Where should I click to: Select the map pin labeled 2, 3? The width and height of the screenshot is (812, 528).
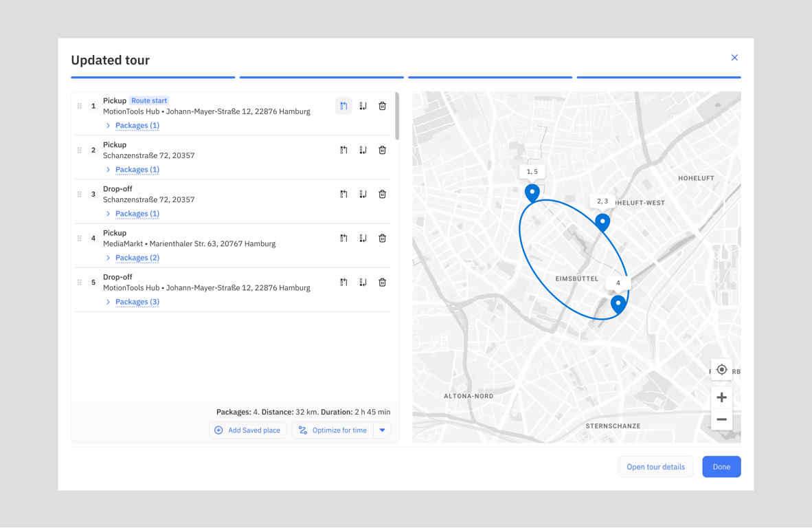602,222
